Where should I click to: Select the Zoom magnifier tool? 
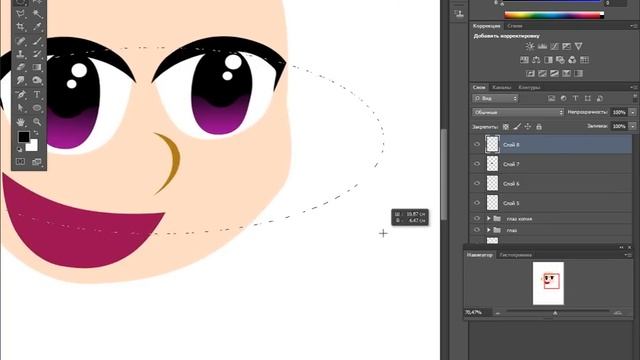point(37,122)
